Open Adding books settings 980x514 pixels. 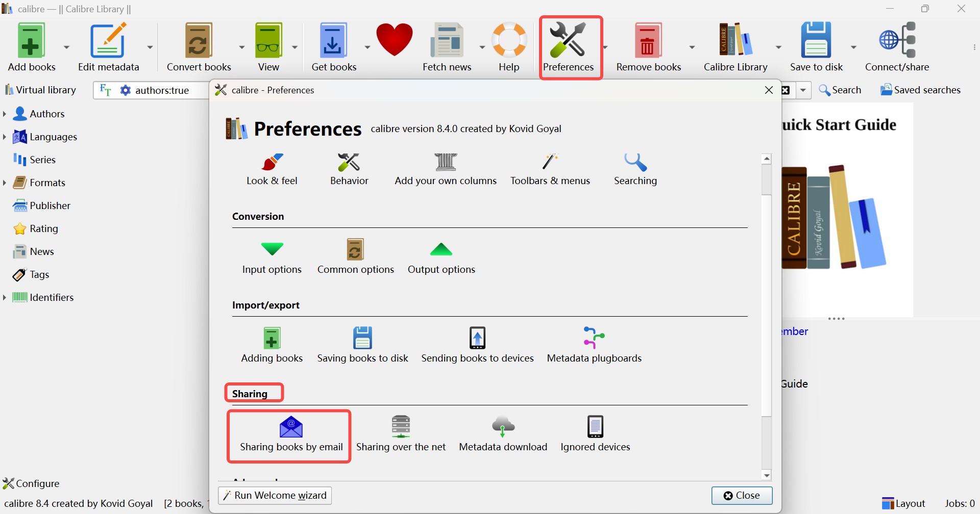(x=272, y=345)
